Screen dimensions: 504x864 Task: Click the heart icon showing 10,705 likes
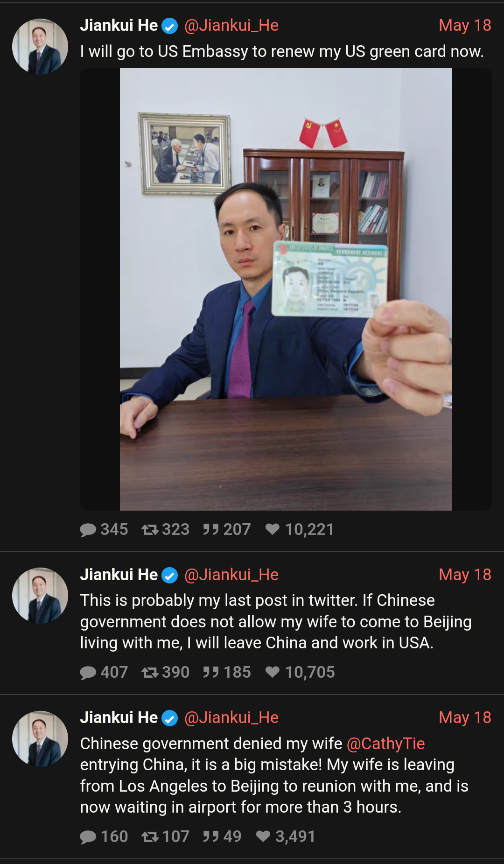[x=273, y=672]
